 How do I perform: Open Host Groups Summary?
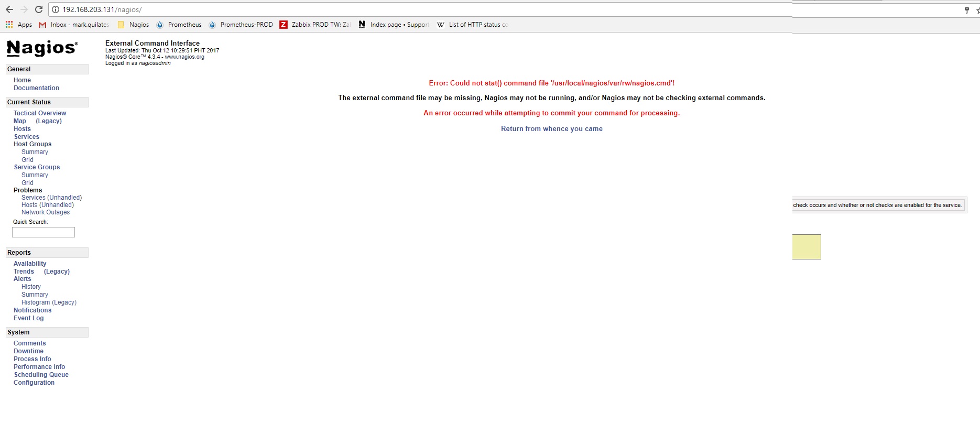pyautogui.click(x=35, y=152)
